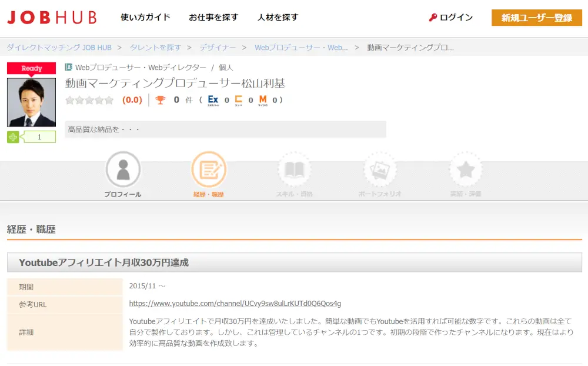Open the スキル・資格 skills section icon
This screenshot has width=588, height=366.
(295, 169)
